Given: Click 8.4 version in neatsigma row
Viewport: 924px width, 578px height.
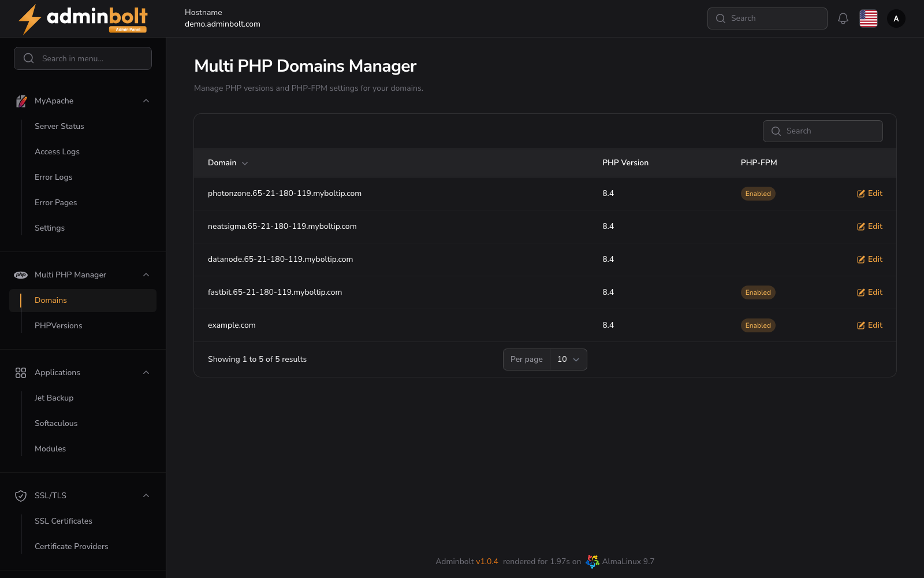Looking at the screenshot, I should coord(608,227).
